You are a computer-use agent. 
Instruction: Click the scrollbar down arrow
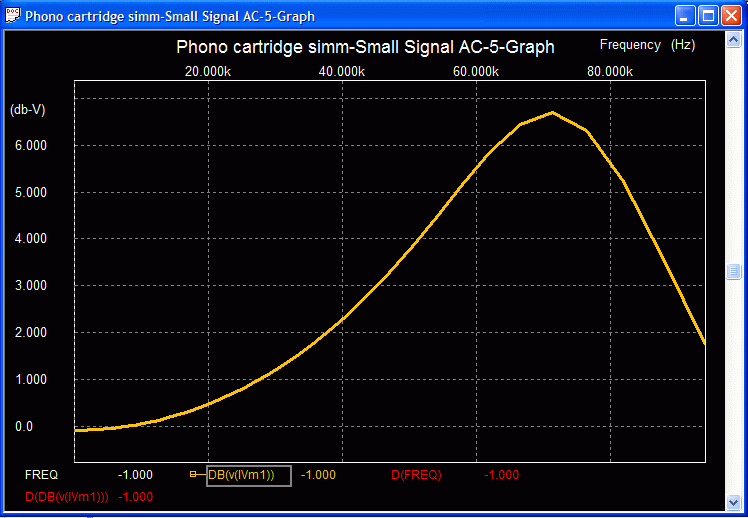point(733,502)
